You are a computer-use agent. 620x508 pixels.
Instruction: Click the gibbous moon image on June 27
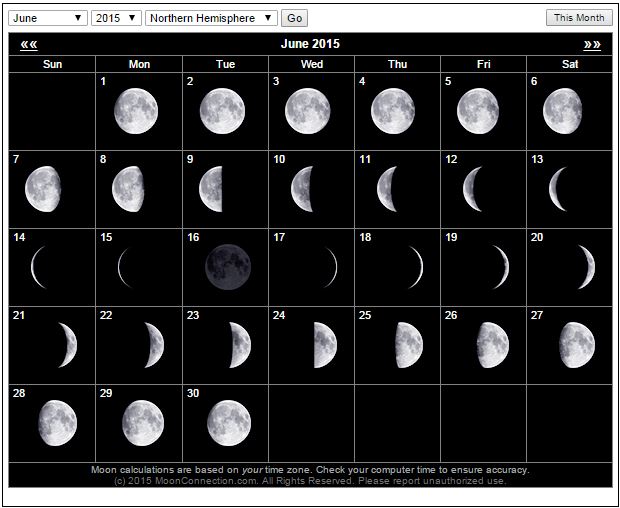(x=577, y=344)
